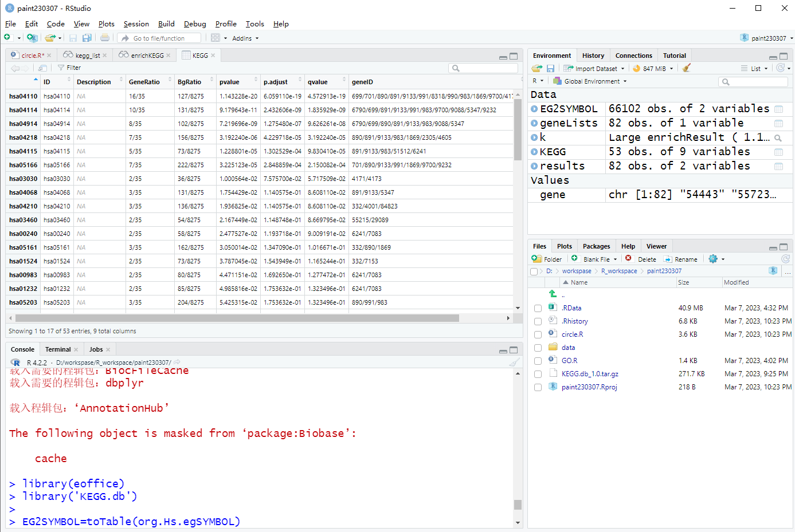Select the KEGG.db_1.0.tar.gz file checkbox
This screenshot has height=532, width=795.
click(x=538, y=374)
